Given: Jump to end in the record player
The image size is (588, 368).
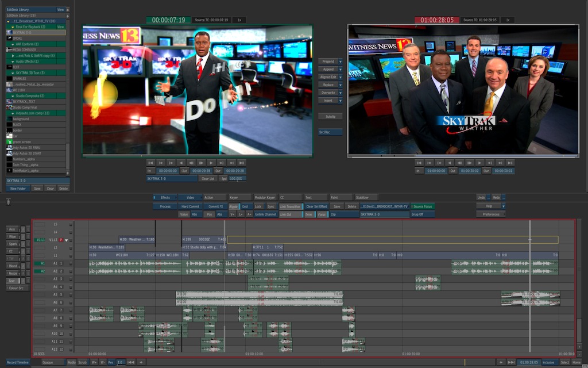Looking at the screenshot, I should pos(510,163).
